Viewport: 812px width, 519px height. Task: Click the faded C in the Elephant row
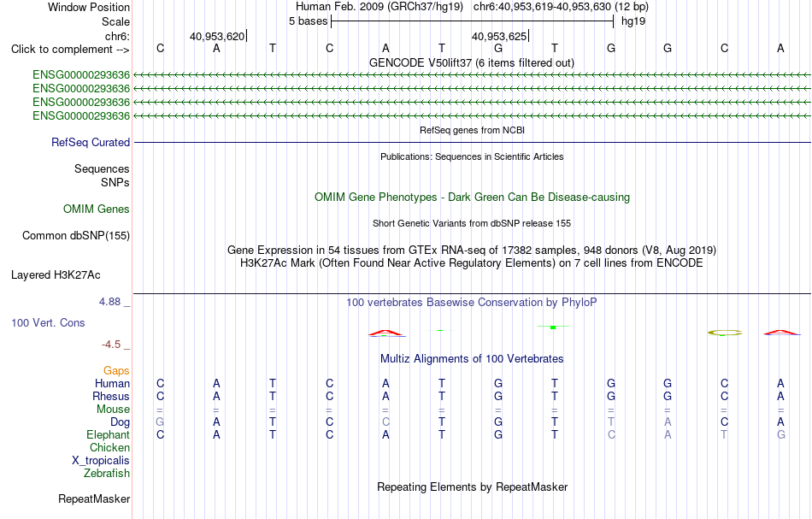(x=612, y=435)
